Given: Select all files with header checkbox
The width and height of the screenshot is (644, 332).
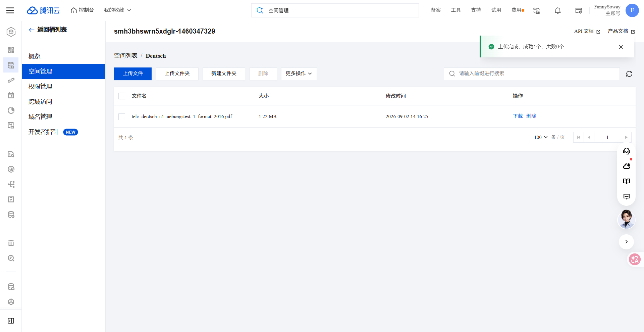Looking at the screenshot, I should pos(122,96).
